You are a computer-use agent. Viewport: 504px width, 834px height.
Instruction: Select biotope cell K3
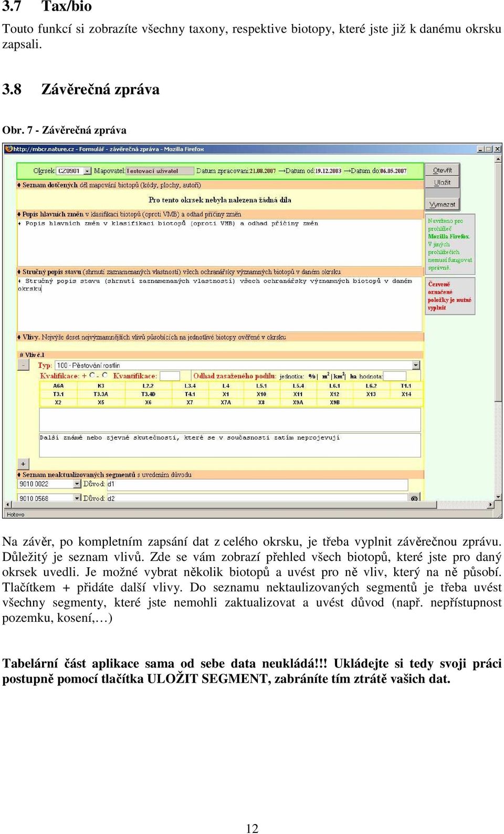click(101, 386)
